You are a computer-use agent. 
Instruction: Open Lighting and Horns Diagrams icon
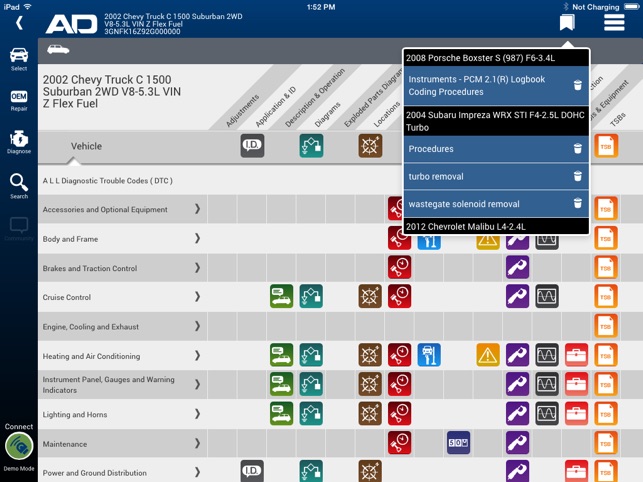coord(311,413)
